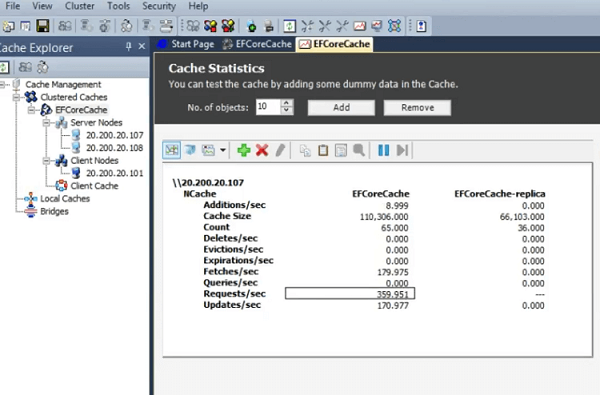The width and height of the screenshot is (600, 395).
Task: Collapse the EFCoreCache tree node
Action: [31, 110]
